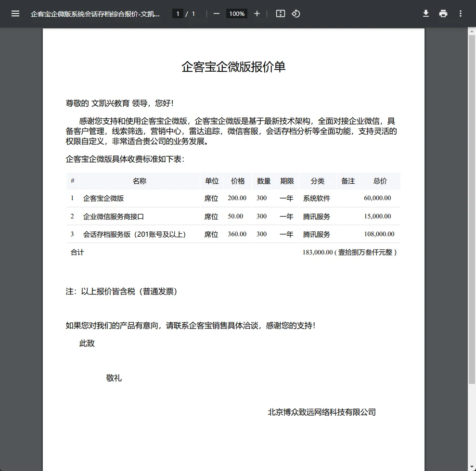Image resolution: width=476 pixels, height=471 pixels.
Task: Click the 总价 column header
Action: [380, 181]
